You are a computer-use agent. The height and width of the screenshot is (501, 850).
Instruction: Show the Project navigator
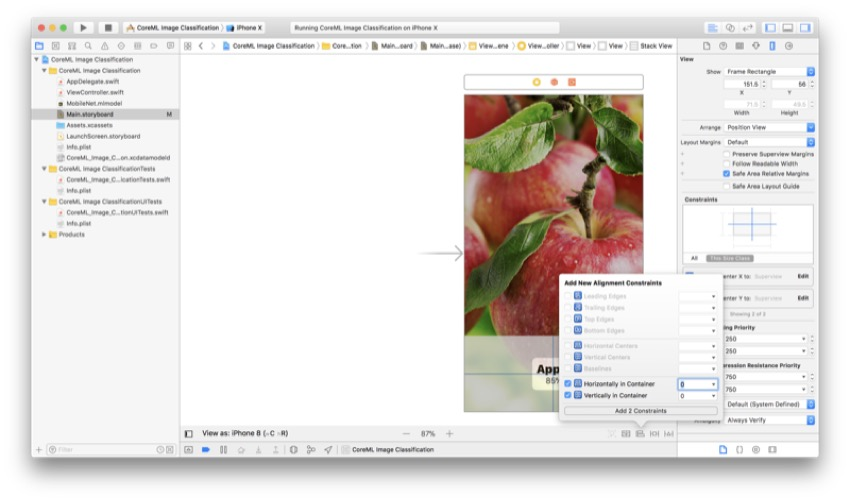39,46
